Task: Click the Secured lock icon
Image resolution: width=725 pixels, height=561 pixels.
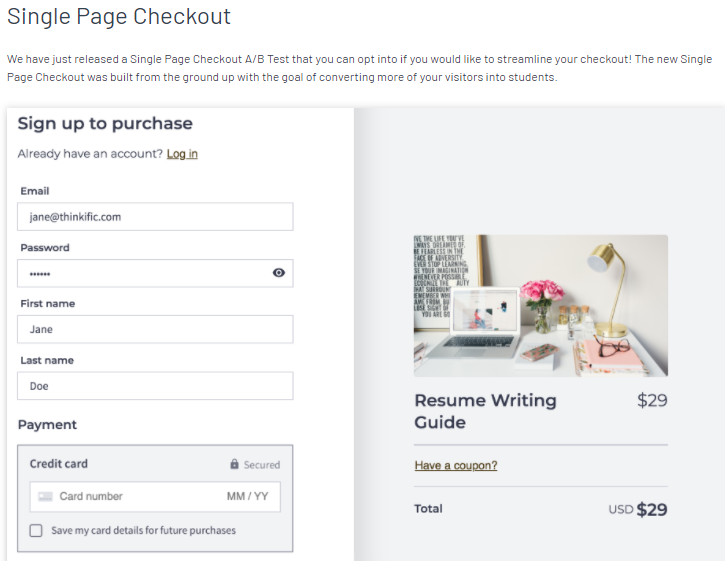Action: [x=234, y=464]
